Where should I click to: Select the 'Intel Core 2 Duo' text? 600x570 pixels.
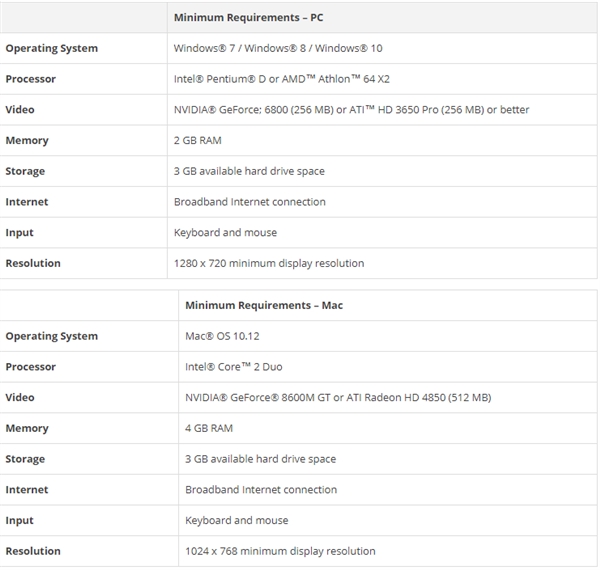click(x=232, y=367)
